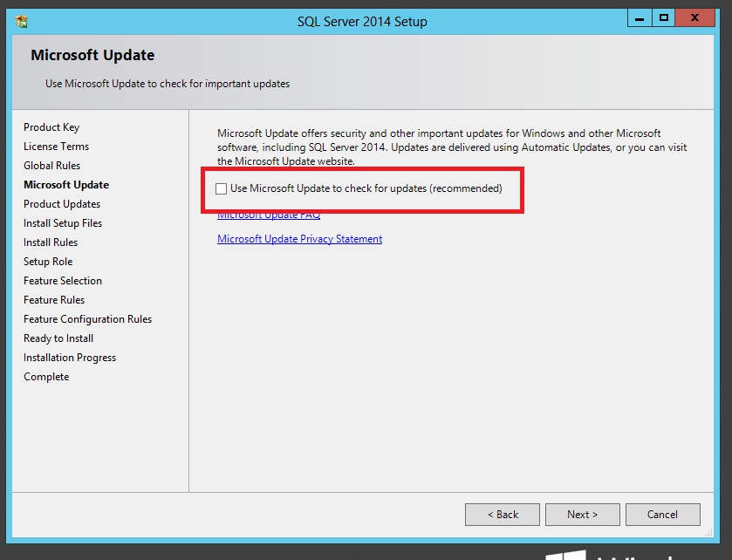Select License Terms step in sidebar

[57, 147]
